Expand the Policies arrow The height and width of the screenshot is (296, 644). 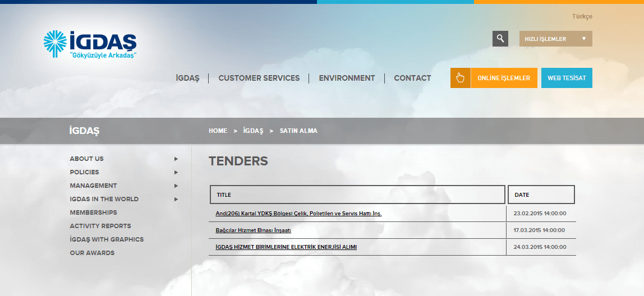[176, 173]
